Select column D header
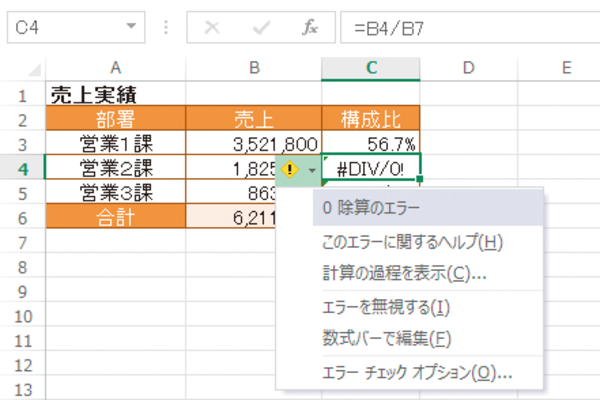Image resolution: width=600 pixels, height=400 pixels. pos(469,68)
